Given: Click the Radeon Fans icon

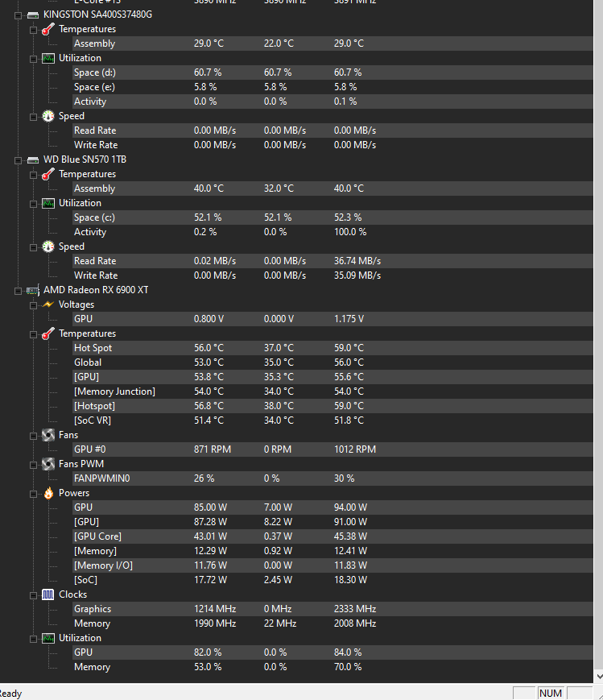Looking at the screenshot, I should (48, 435).
